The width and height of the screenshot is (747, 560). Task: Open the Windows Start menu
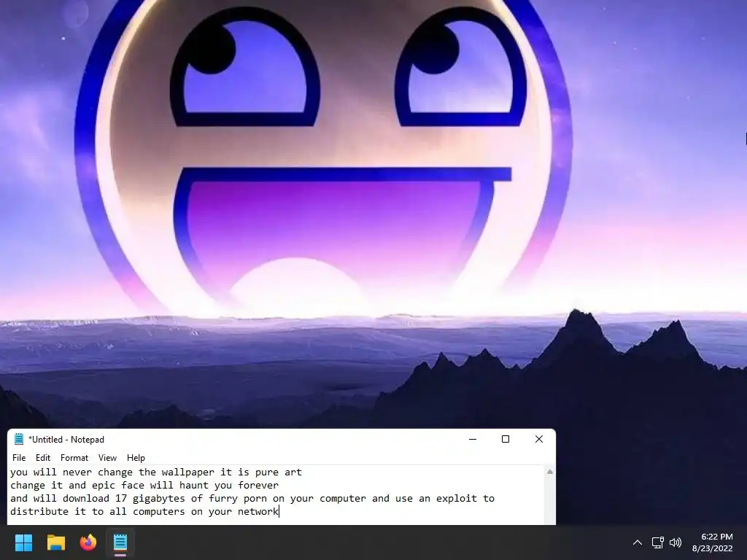(24, 542)
